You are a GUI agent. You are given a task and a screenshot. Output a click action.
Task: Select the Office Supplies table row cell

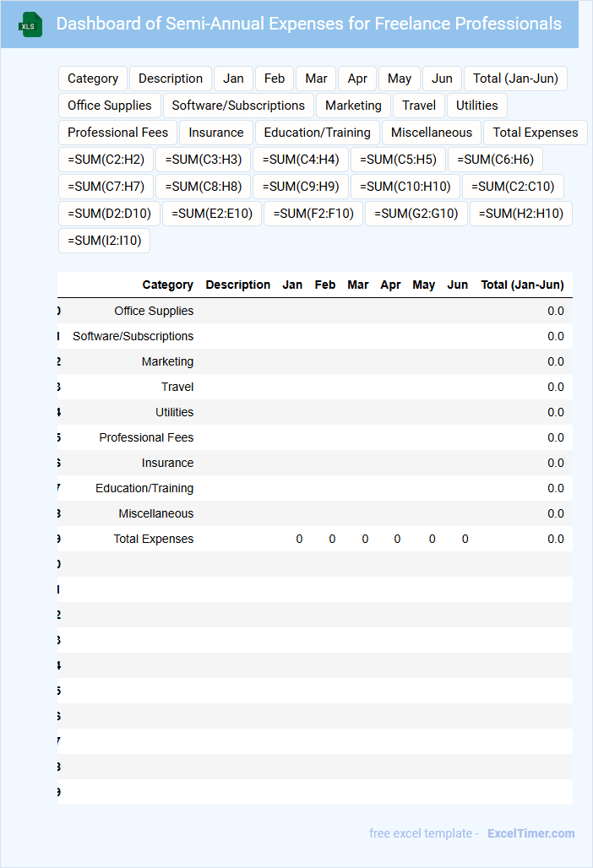pyautogui.click(x=154, y=311)
